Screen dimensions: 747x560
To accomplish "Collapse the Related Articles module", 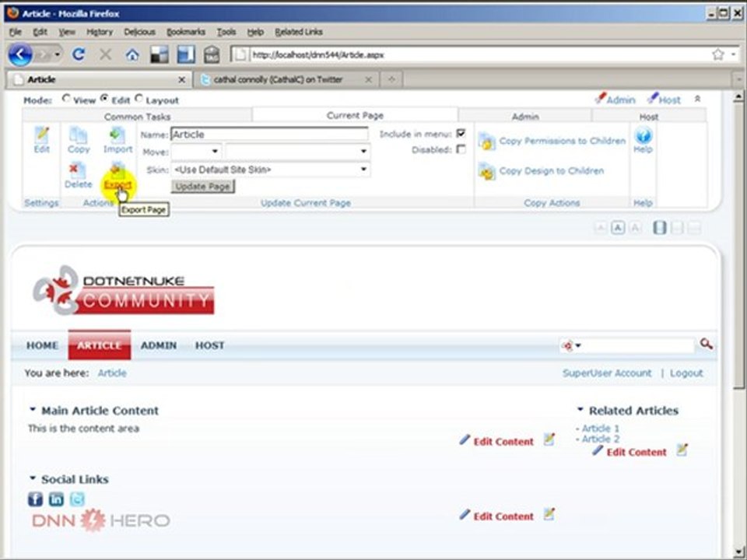I will pyautogui.click(x=580, y=409).
